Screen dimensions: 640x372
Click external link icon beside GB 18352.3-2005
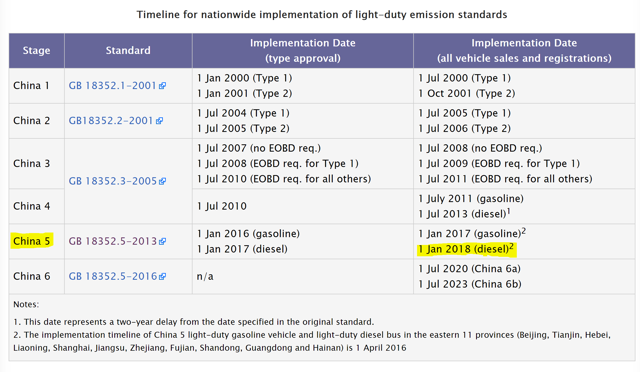click(162, 181)
